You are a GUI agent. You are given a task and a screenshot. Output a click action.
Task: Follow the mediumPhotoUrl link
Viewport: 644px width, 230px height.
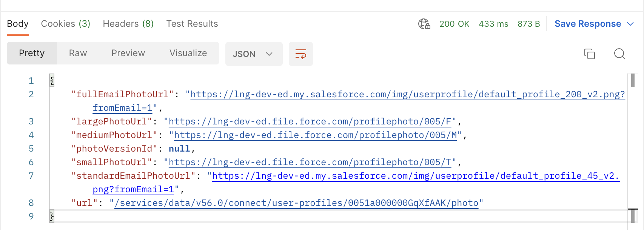[x=315, y=135]
